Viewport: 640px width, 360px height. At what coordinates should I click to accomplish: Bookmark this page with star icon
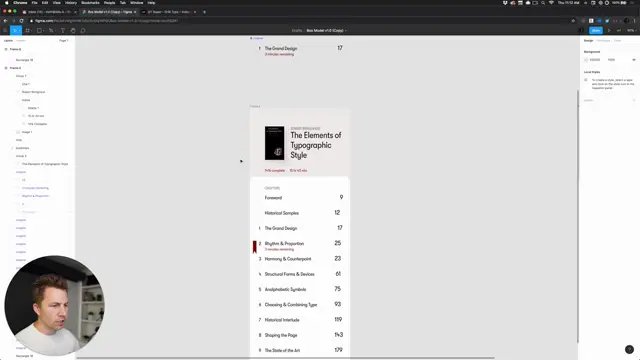click(x=573, y=21)
